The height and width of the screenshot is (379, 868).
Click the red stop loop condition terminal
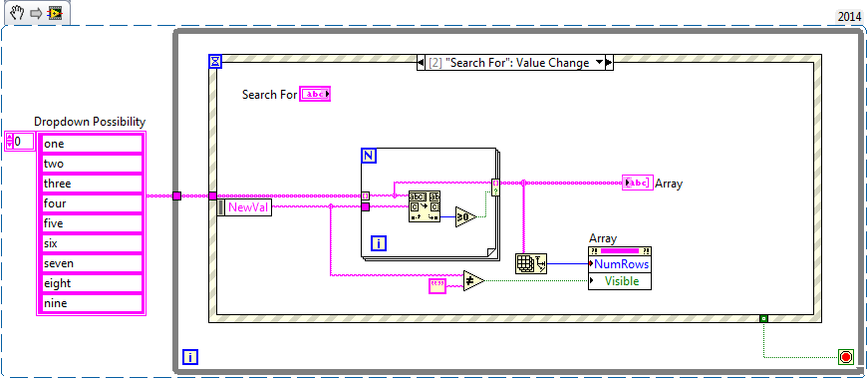845,357
